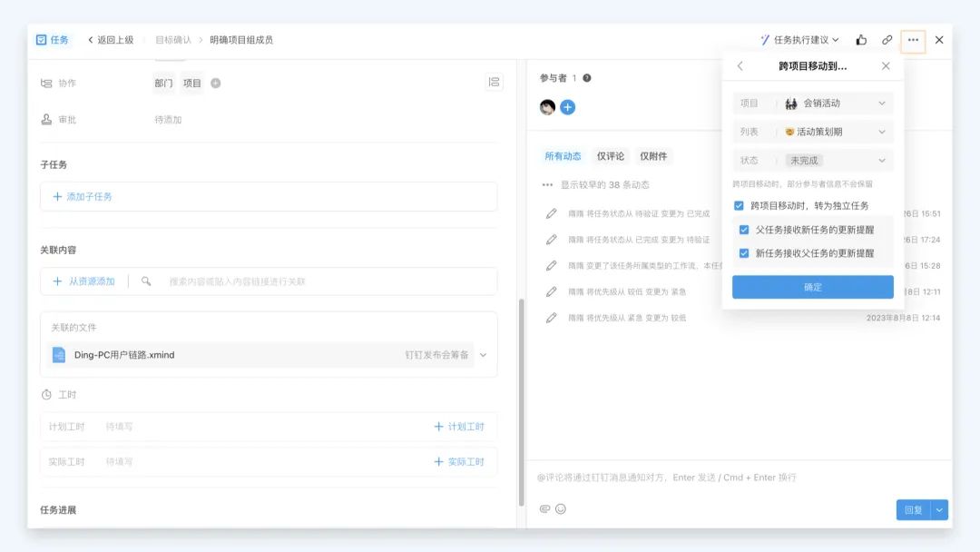The image size is (980, 552).
Task: Click the 协作 row icon
Action: tap(46, 84)
